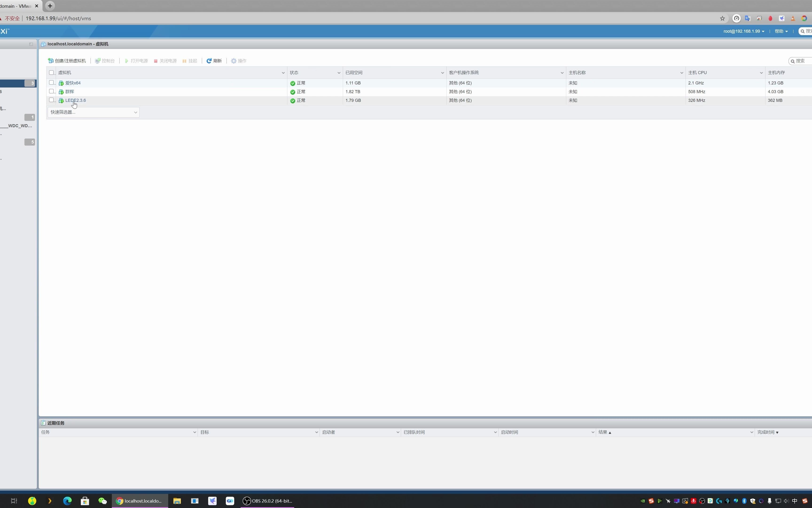Screen dimensions: 812x508
Task: Open WeChat from the taskbar
Action: click(102, 501)
